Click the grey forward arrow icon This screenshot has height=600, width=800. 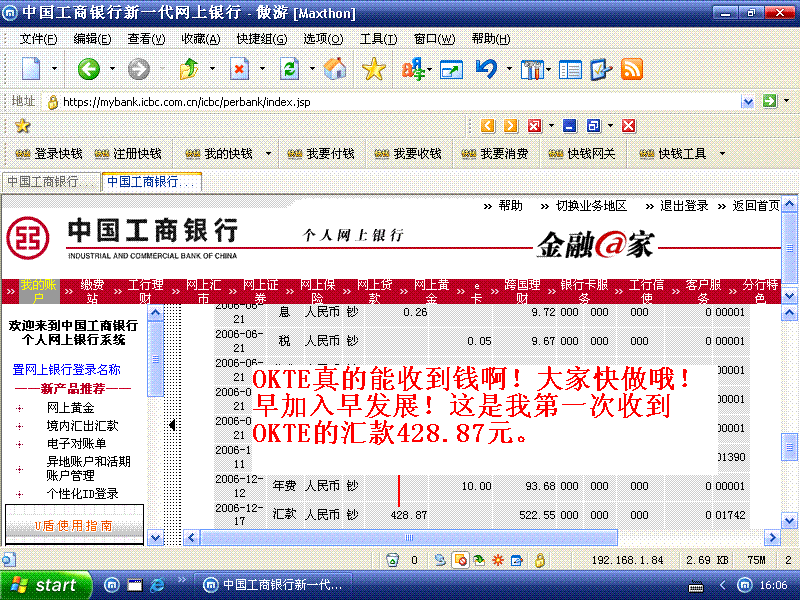(138, 69)
